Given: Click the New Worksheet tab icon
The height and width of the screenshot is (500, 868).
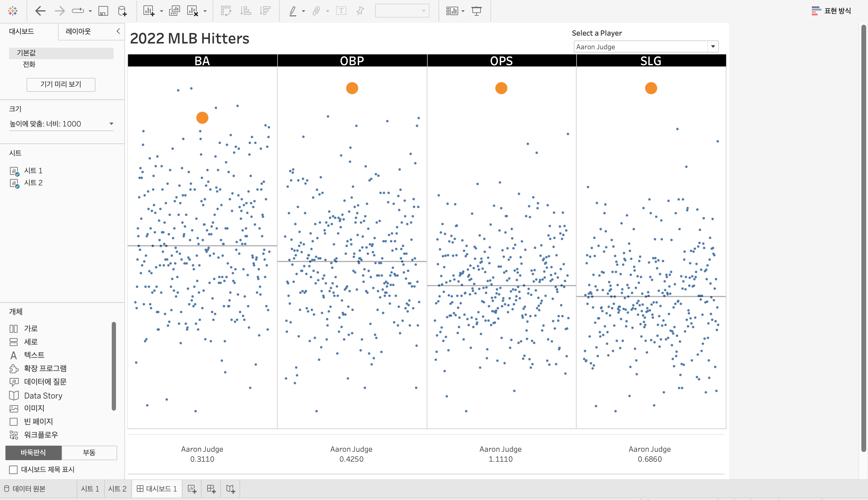Looking at the screenshot, I should [192, 489].
